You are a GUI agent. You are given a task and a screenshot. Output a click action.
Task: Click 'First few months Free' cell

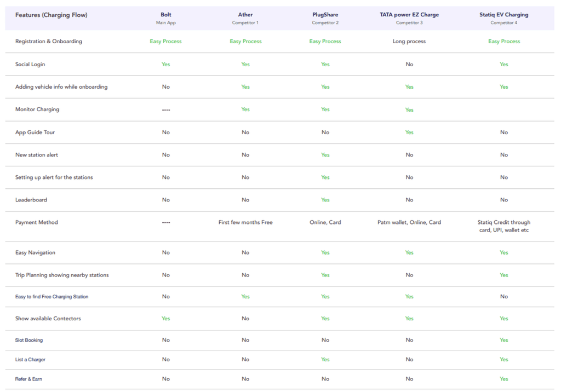click(x=245, y=222)
